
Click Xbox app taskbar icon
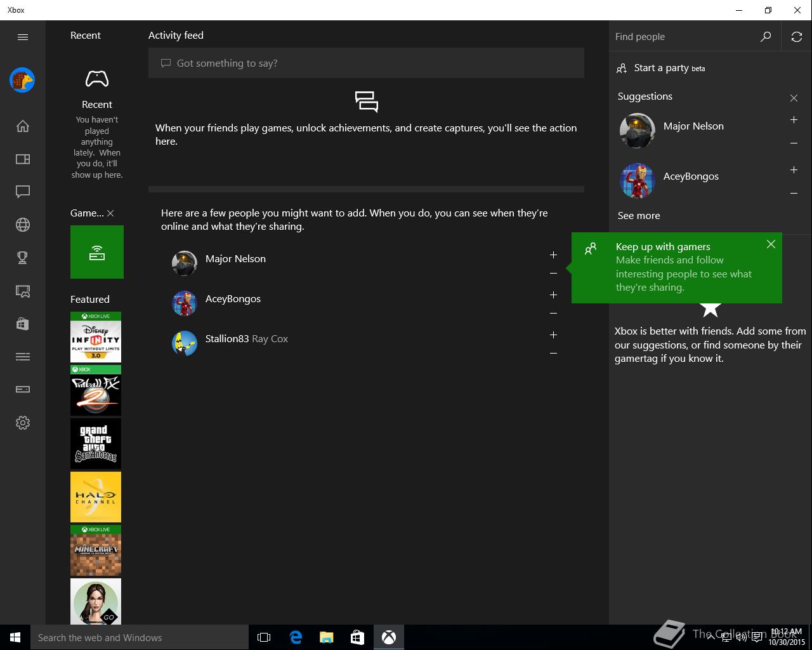pos(389,637)
